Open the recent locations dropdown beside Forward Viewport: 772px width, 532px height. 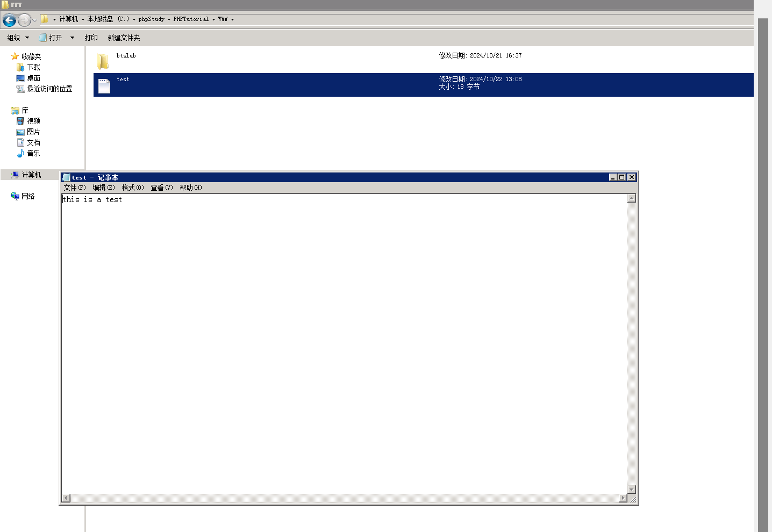pyautogui.click(x=34, y=20)
